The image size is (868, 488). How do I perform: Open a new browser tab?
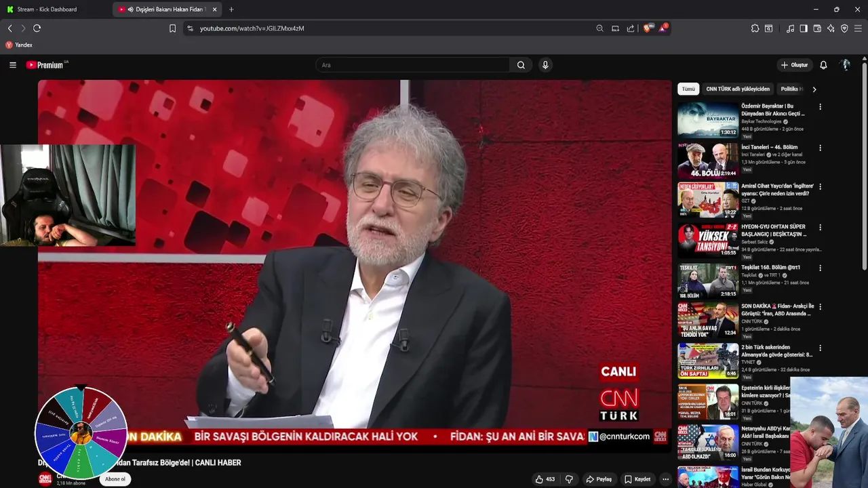click(x=231, y=9)
